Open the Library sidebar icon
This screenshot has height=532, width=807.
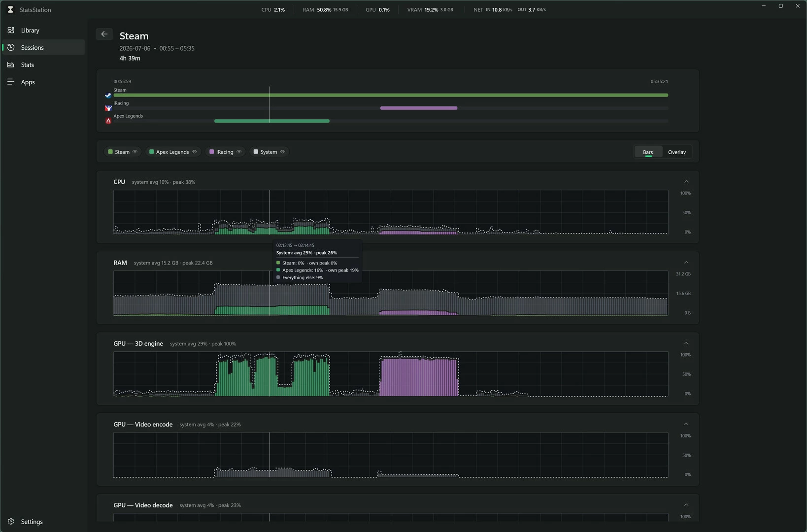click(x=11, y=30)
